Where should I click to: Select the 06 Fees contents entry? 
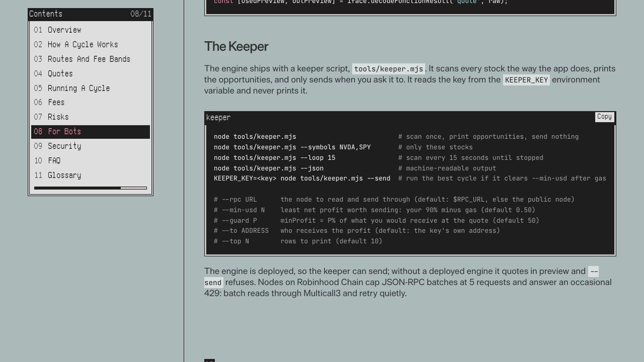pos(90,102)
